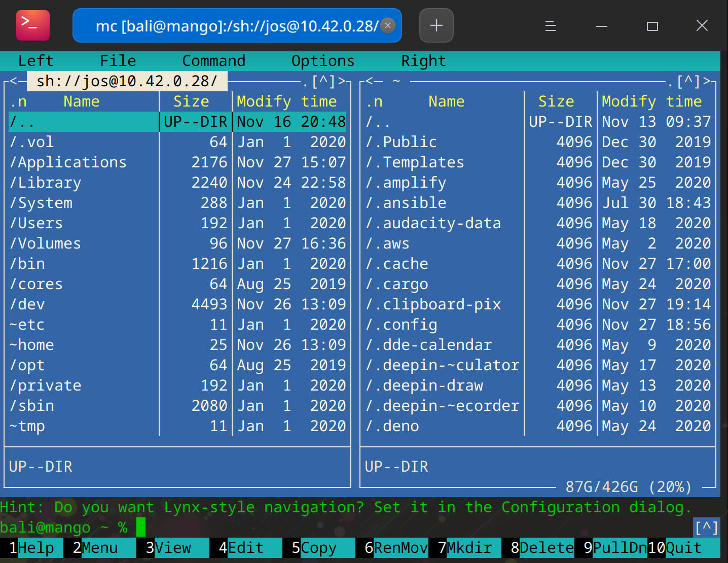Open the Options menu
Viewport: 728px width, 563px height.
pyautogui.click(x=323, y=61)
